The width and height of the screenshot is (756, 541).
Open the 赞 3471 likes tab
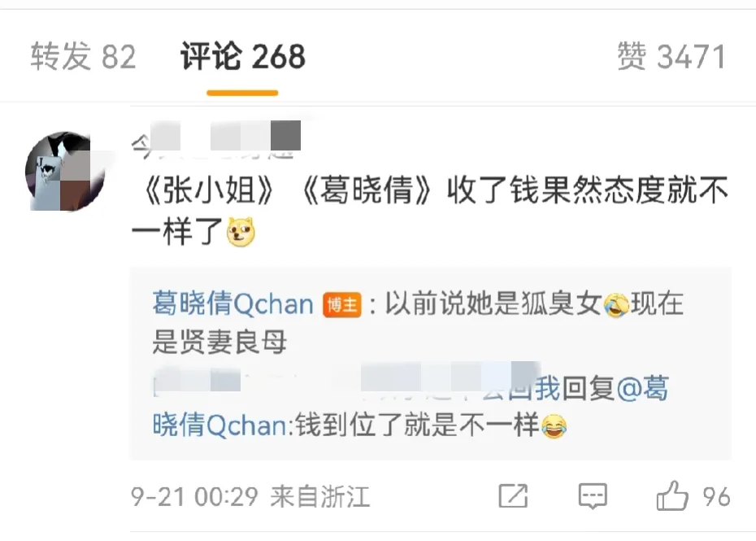tap(671, 56)
